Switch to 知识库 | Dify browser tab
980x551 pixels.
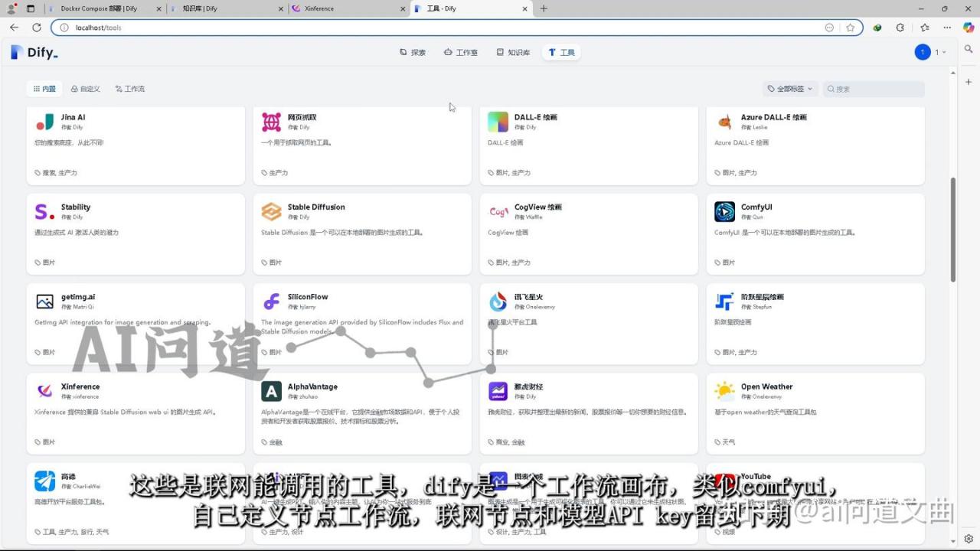click(227, 8)
